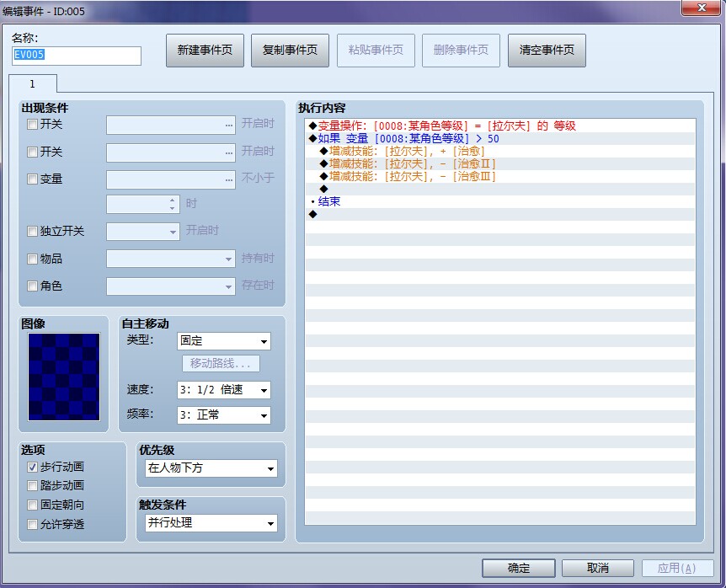Select the empty command line inside the branch
This screenshot has height=588, width=726.
[500, 189]
